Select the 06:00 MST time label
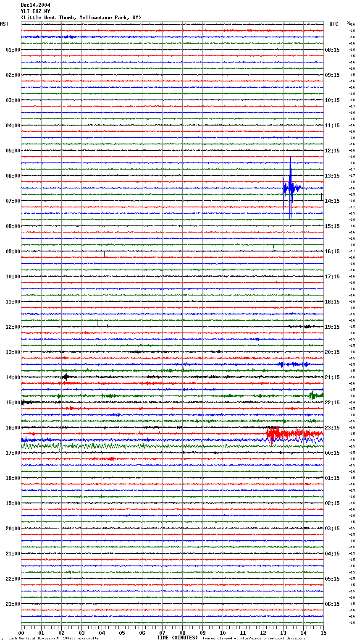This screenshot has width=357, height=644. point(13,176)
